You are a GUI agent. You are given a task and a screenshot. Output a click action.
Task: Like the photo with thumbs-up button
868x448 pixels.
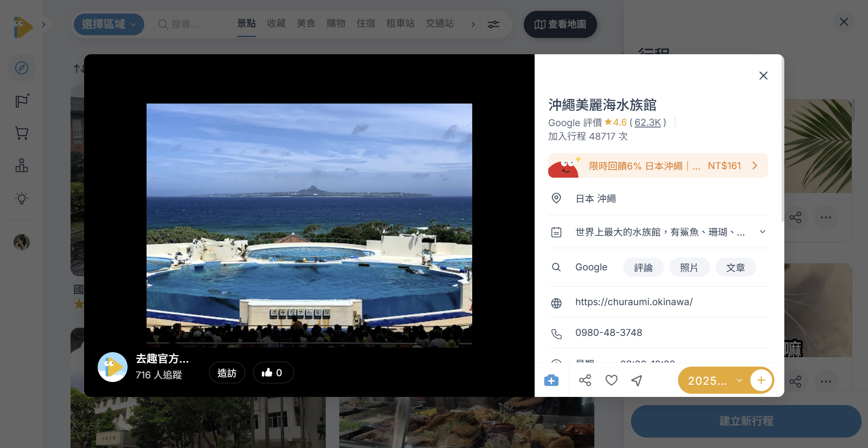pos(273,373)
